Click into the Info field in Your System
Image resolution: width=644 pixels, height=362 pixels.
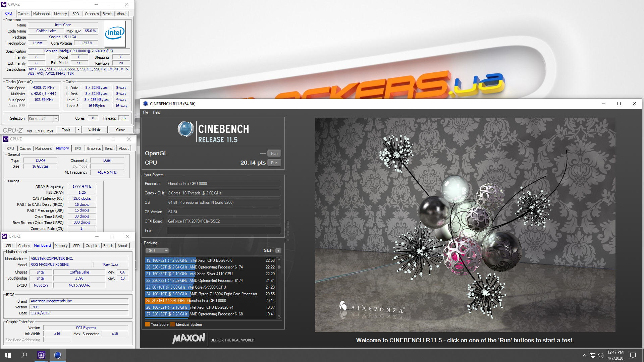(224, 231)
